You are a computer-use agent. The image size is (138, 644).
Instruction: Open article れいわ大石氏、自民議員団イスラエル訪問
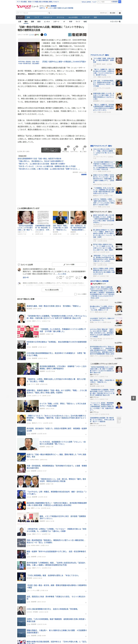tap(63, 443)
